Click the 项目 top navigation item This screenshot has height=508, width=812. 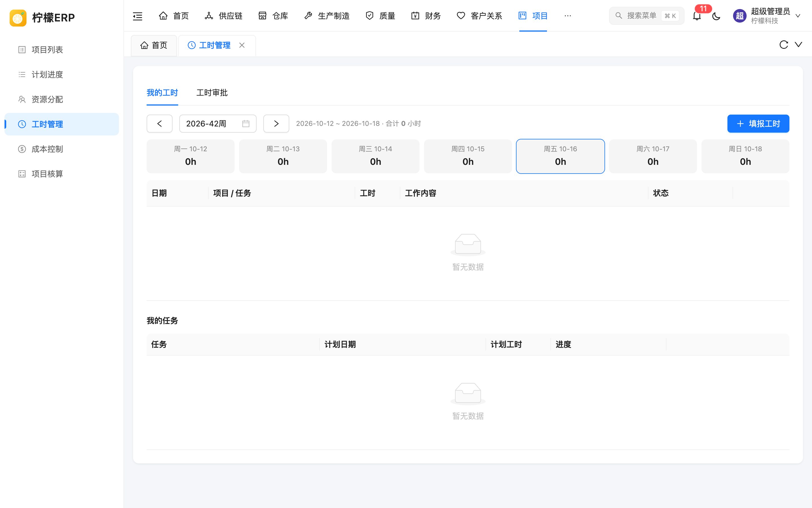pyautogui.click(x=533, y=16)
